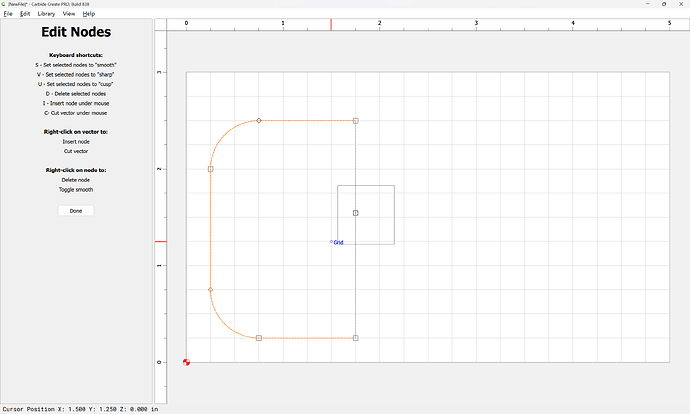Click the red cursor marker on the left ruler

160,241
